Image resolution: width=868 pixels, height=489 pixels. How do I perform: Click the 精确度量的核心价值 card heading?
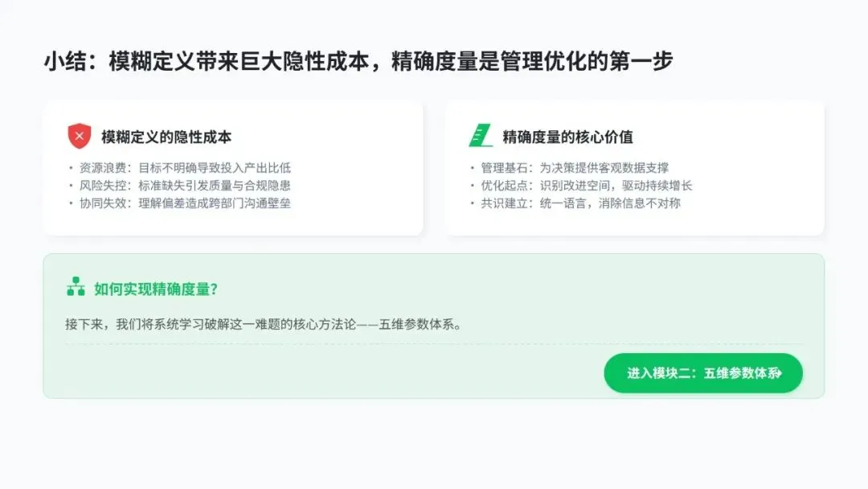567,137
